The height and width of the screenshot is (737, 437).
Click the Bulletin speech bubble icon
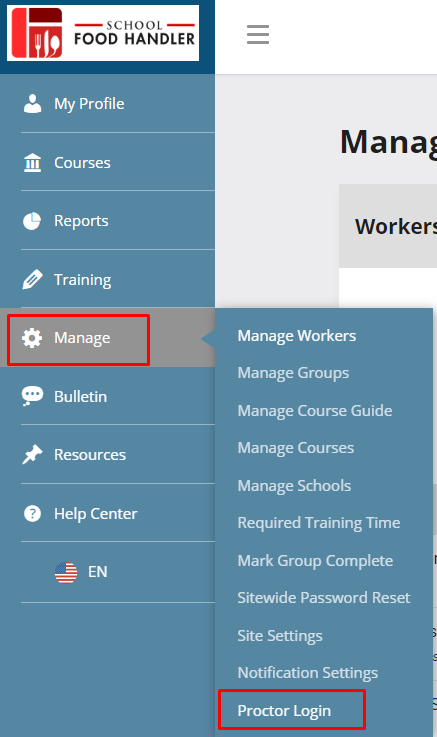[x=32, y=396]
